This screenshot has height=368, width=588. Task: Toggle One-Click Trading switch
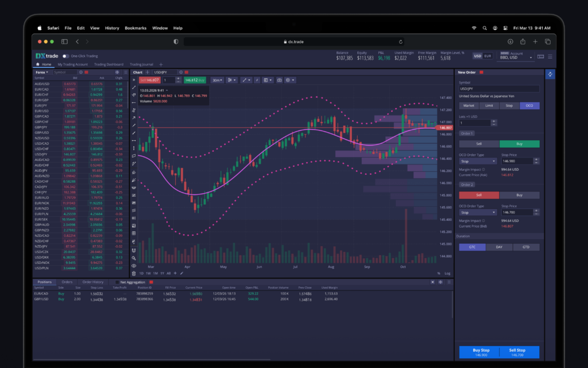[65, 56]
